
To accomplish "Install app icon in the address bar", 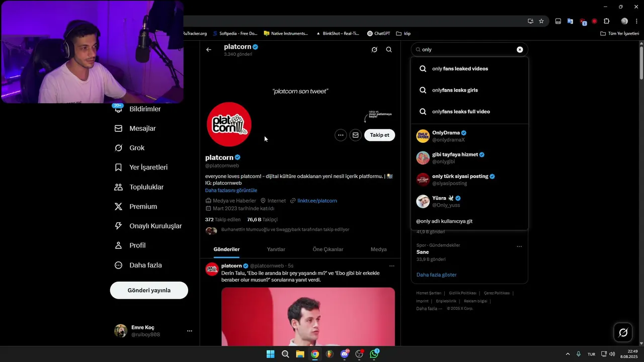I will 530,21.
